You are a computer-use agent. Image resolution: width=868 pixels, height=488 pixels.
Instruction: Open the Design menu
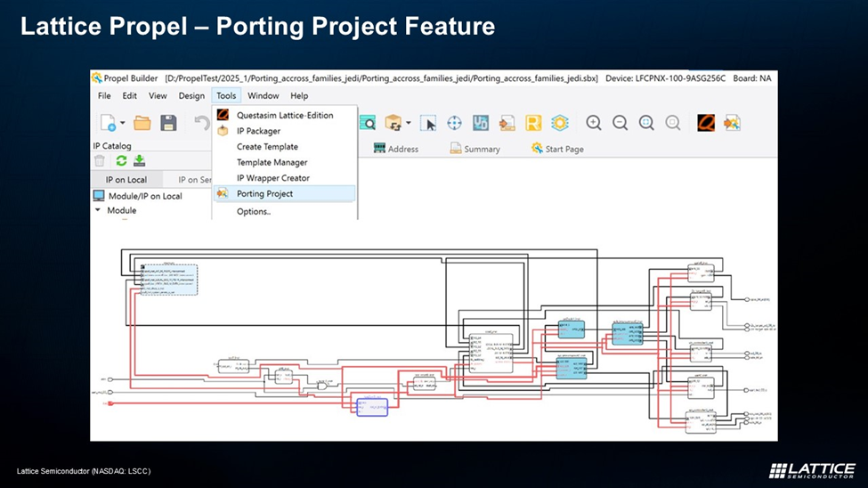tap(191, 96)
